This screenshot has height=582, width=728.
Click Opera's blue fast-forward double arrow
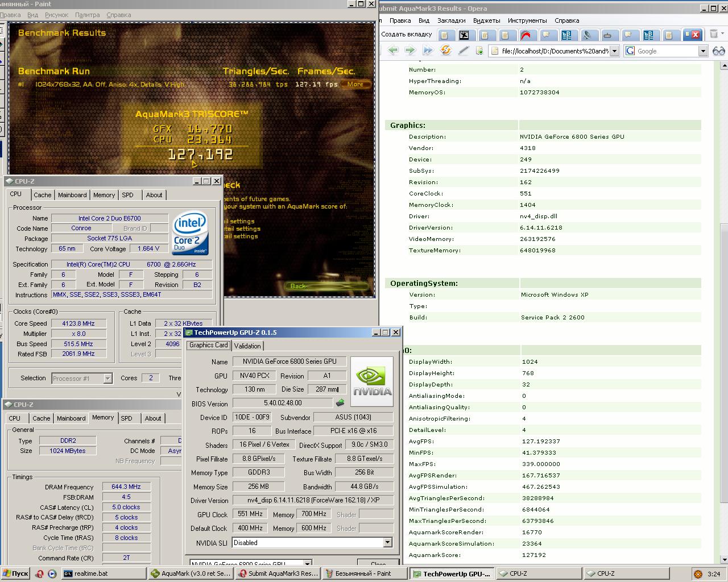click(428, 51)
